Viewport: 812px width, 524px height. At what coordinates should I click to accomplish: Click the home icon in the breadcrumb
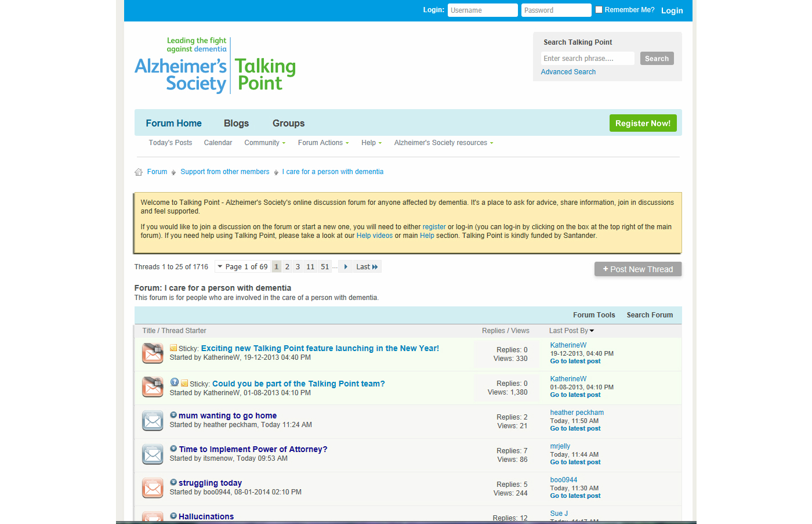pos(139,172)
